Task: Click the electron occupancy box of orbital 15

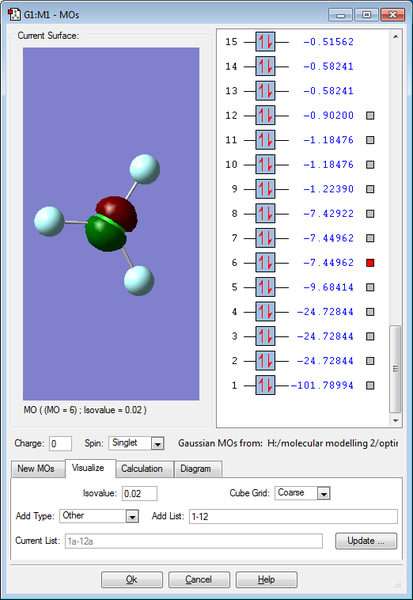Action: (x=265, y=42)
